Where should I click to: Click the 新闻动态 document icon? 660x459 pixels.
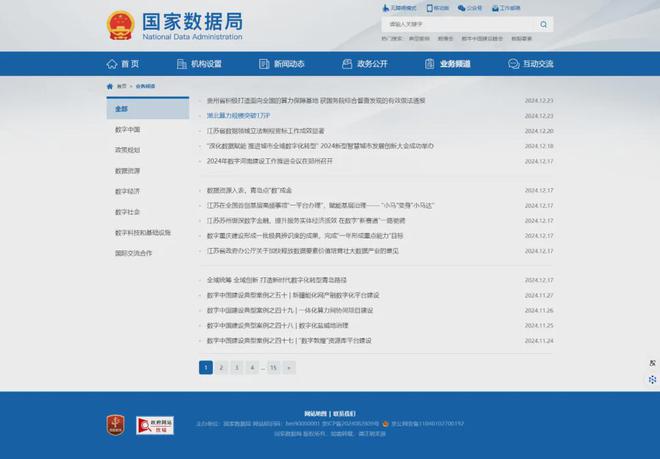point(264,64)
